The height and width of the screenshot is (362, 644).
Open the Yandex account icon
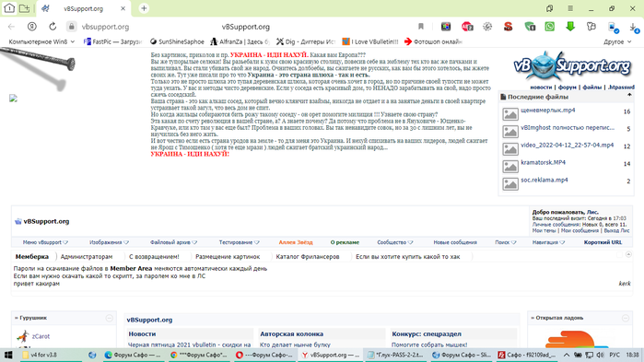tap(31, 27)
